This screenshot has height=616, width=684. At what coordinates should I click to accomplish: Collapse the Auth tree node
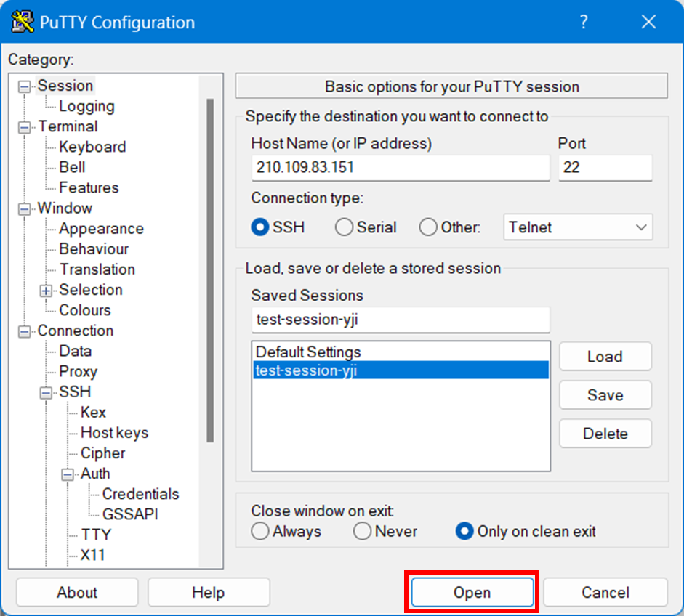coord(67,474)
